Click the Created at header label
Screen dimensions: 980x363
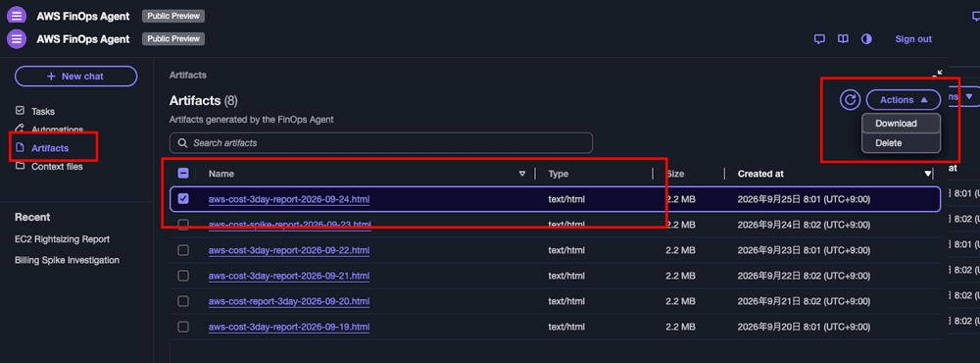pos(760,174)
